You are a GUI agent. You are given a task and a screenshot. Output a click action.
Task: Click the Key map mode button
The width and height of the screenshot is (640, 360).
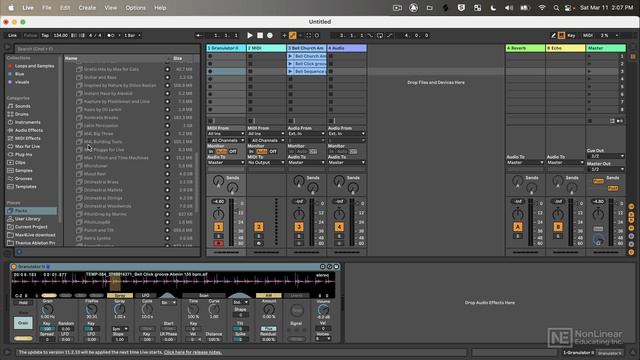[x=571, y=36]
